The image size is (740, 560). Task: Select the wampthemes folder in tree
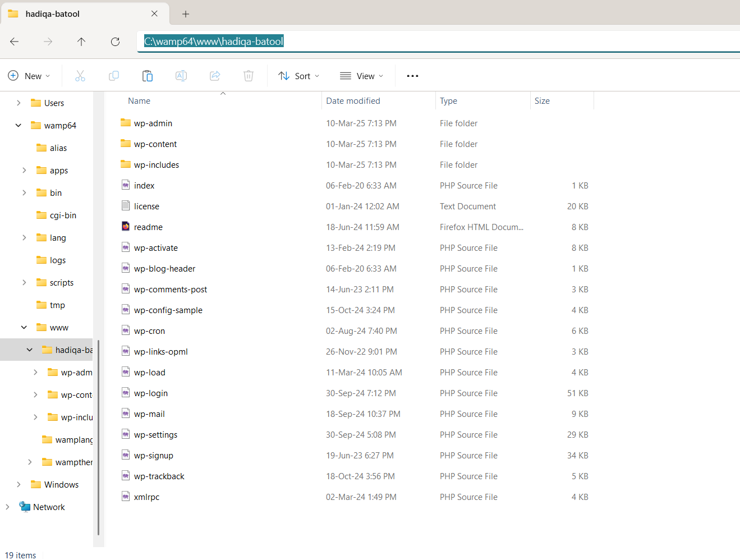(67, 462)
